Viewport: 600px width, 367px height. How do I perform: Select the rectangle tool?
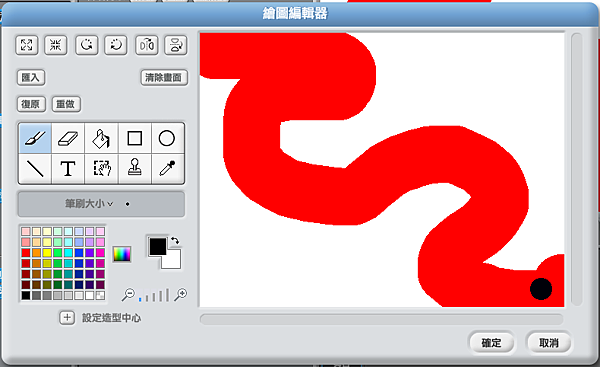click(134, 138)
